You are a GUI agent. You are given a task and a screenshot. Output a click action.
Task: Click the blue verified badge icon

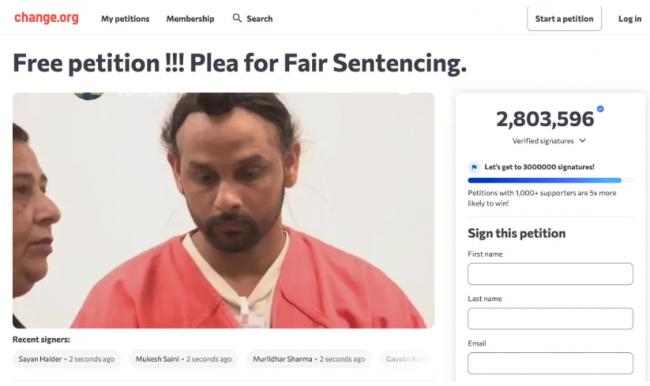point(600,109)
